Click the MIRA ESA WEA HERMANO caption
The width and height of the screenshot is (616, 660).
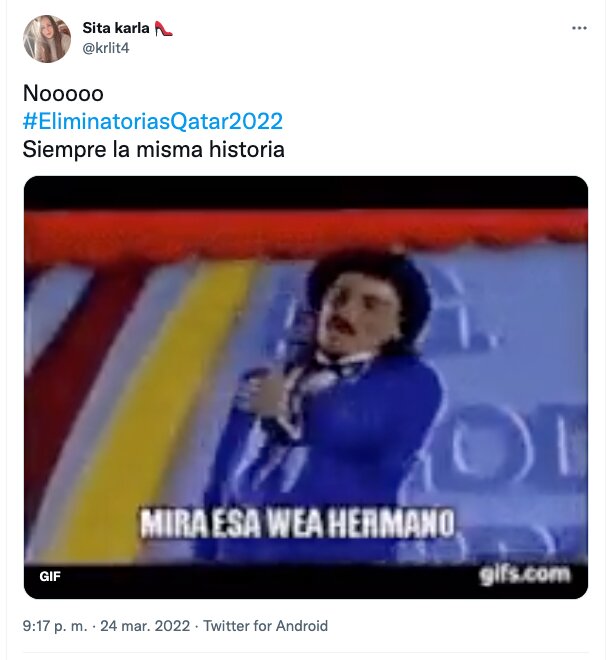(297, 523)
